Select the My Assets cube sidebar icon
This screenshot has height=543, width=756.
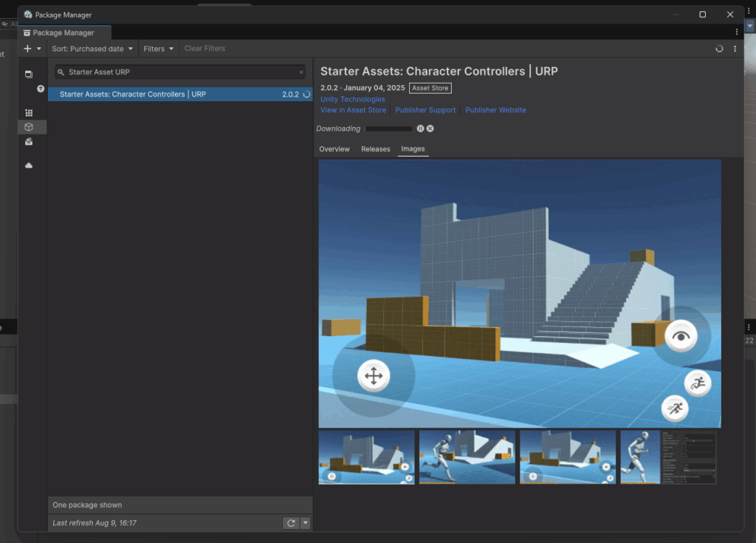pyautogui.click(x=29, y=127)
